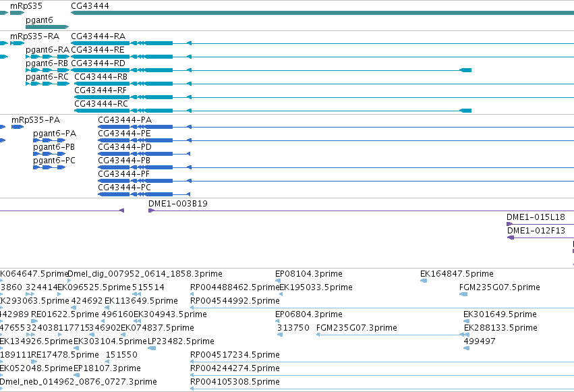574x392 pixels.
Task: Select EST EK304943.5prime
Action: pos(170,315)
